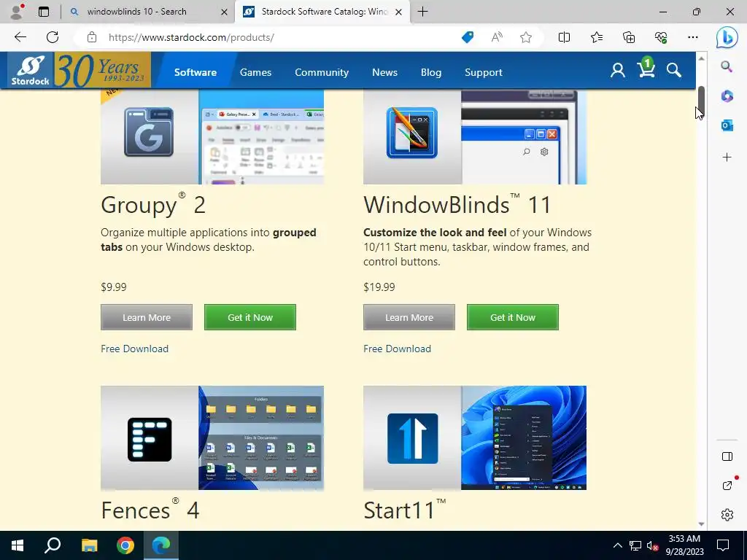Open sidebar settings gear icon
The width and height of the screenshot is (747, 560).
727,515
